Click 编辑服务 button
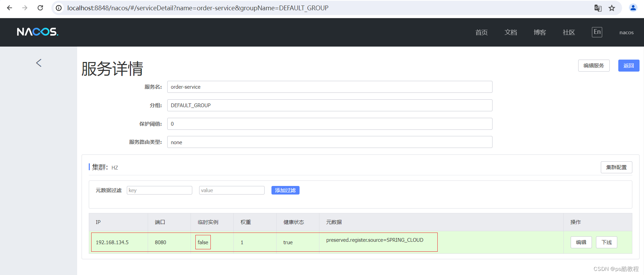644x275 pixels. click(594, 65)
